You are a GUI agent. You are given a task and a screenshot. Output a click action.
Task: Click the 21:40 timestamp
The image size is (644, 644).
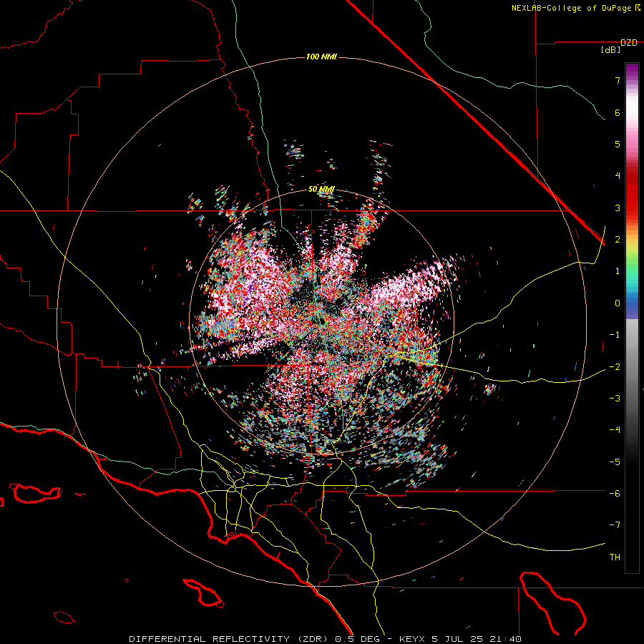pos(504,639)
